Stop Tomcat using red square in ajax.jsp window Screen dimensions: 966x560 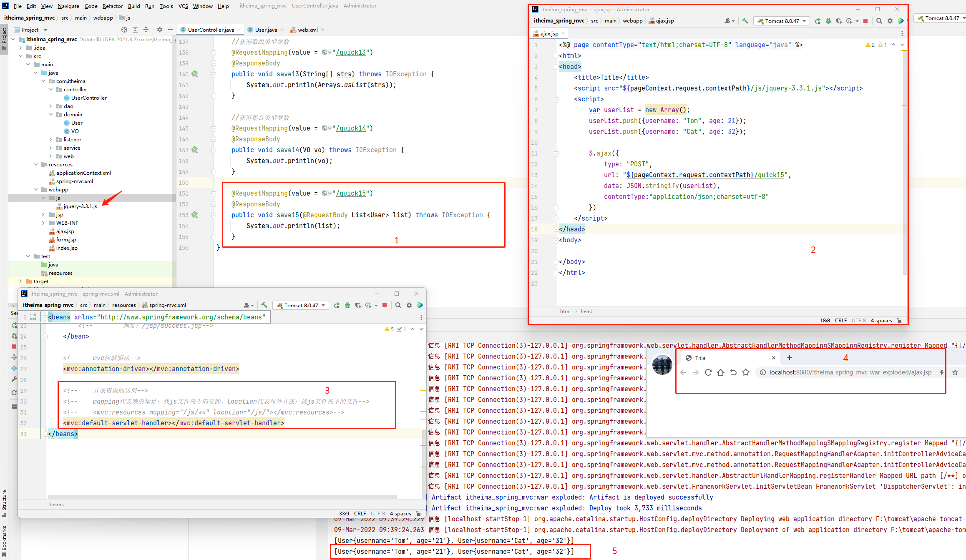tap(865, 21)
